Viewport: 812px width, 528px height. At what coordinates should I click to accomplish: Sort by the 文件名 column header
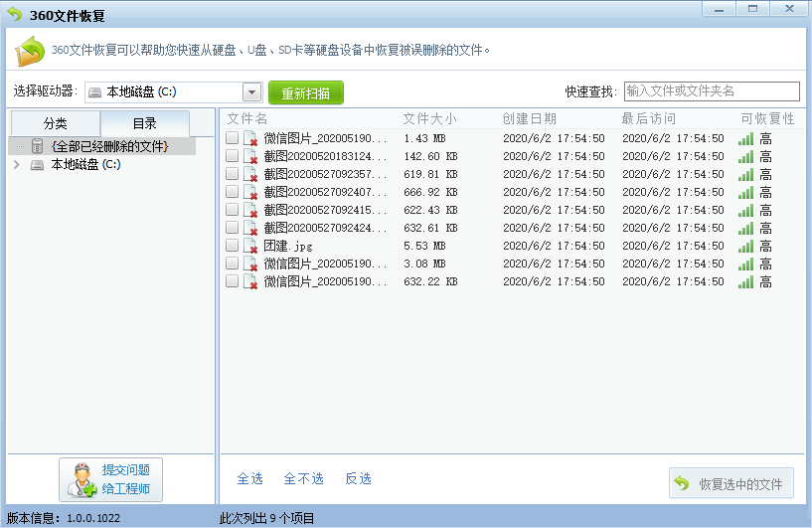tap(247, 118)
